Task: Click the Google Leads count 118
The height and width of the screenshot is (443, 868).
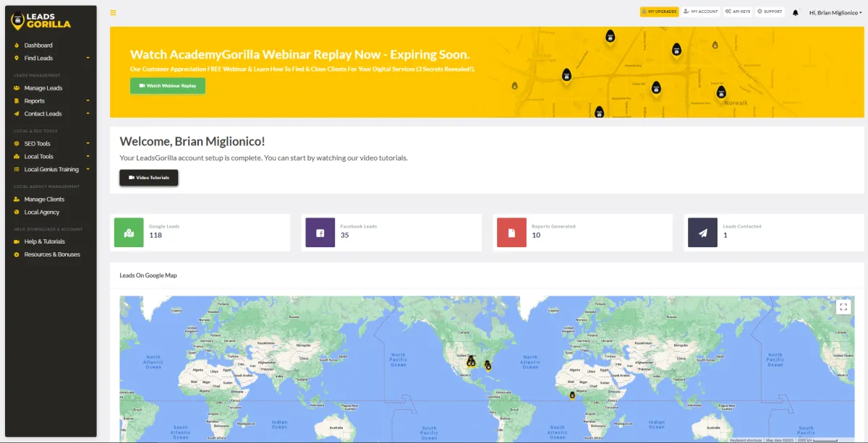Action: 156,236
